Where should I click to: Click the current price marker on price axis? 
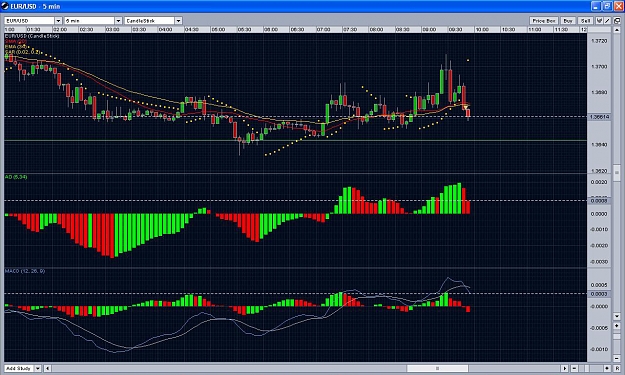[x=599, y=117]
